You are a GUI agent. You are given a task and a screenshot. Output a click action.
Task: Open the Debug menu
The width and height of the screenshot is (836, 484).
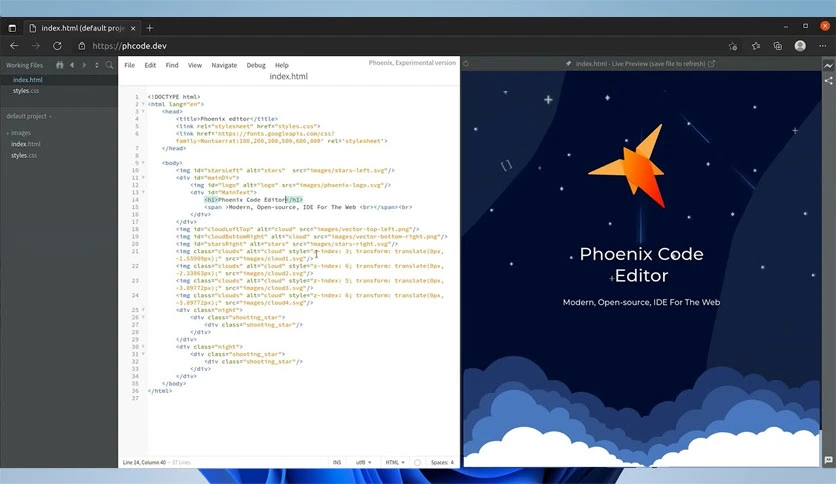click(x=256, y=65)
